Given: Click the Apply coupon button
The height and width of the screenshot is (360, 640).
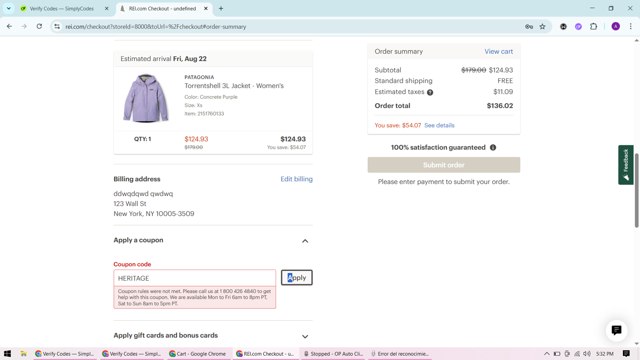Looking at the screenshot, I should tap(297, 278).
